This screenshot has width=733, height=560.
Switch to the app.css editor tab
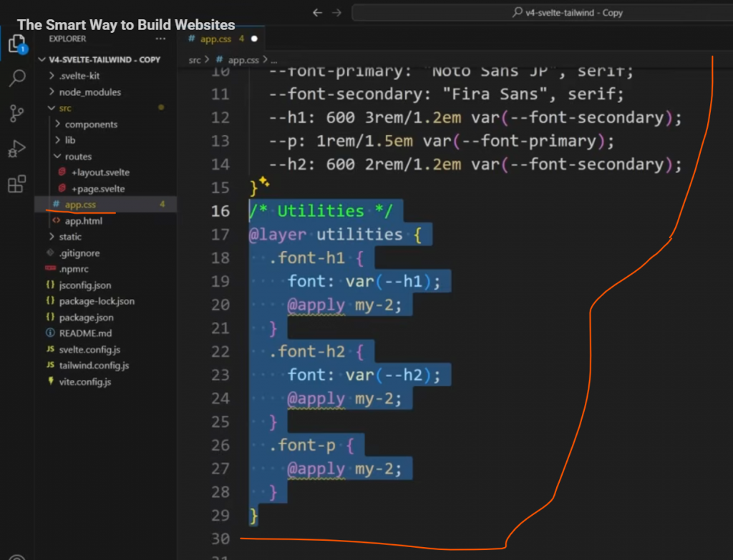click(215, 39)
